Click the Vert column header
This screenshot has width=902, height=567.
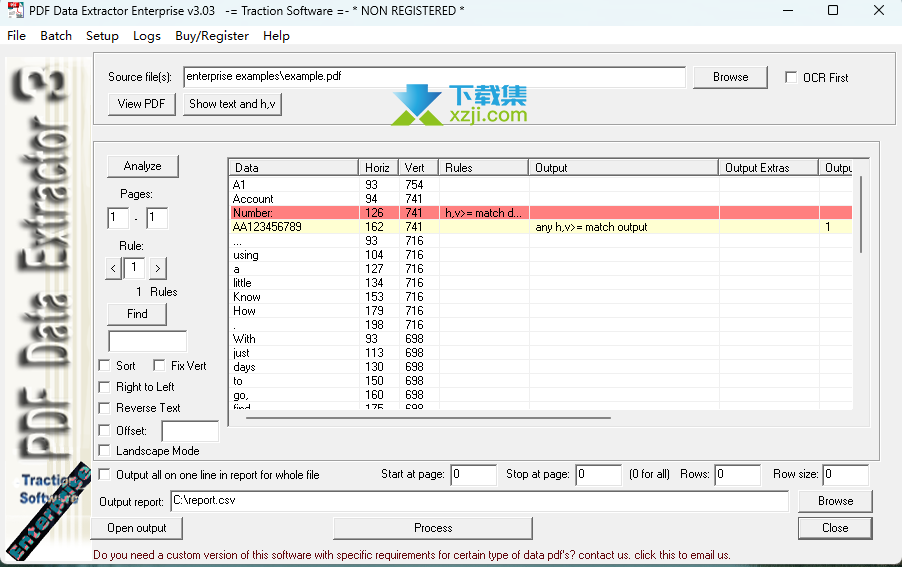[x=418, y=167]
